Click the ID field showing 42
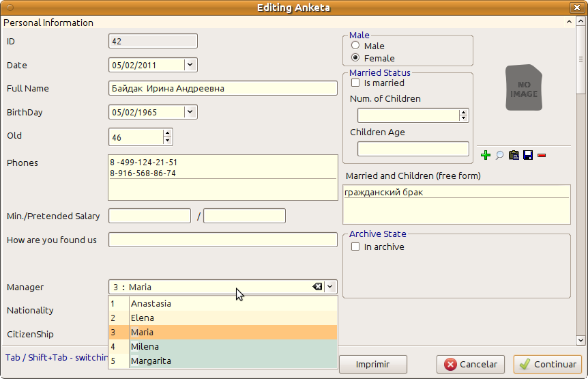The width and height of the screenshot is (588, 379). [153, 41]
